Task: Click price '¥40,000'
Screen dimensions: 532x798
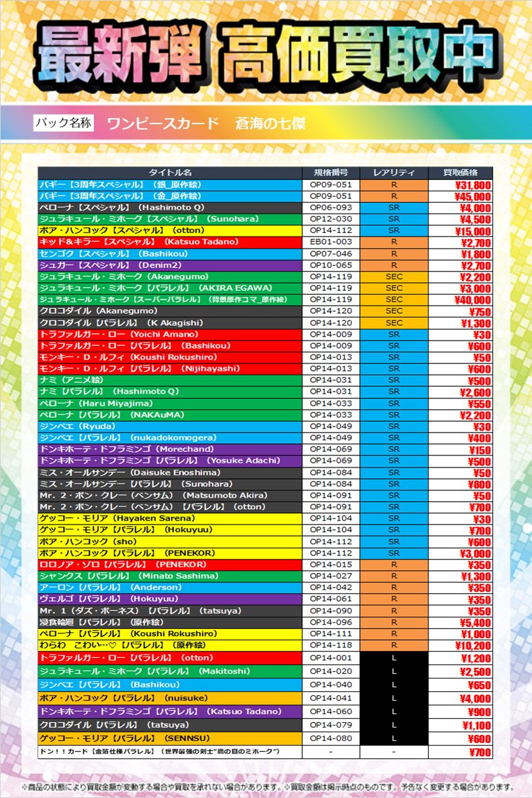Action: 472,300
